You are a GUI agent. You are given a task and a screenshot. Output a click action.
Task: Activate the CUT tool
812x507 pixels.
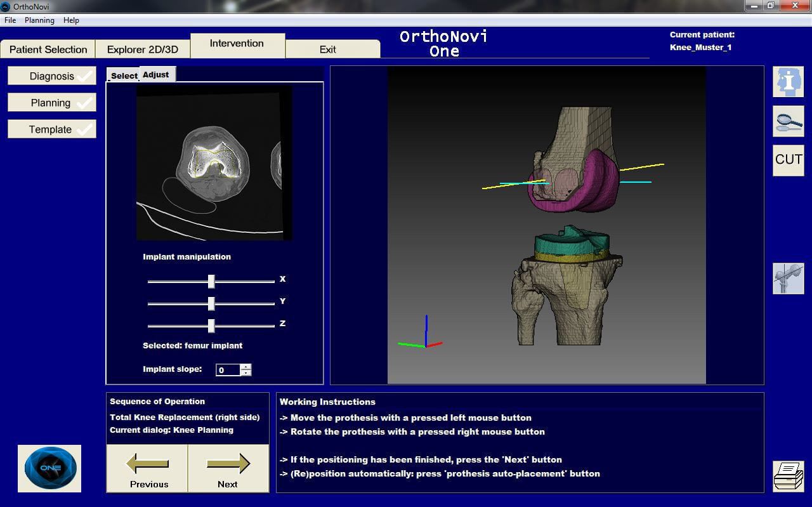(x=788, y=160)
